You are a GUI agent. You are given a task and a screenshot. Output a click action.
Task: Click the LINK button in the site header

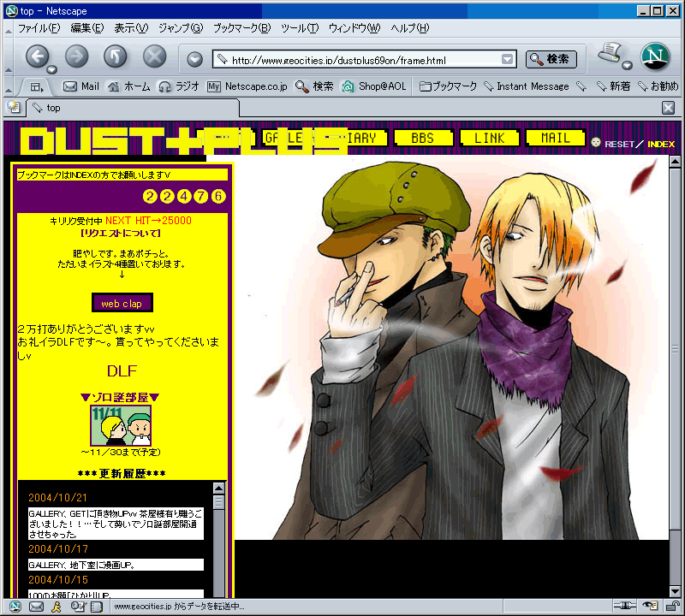click(490, 139)
